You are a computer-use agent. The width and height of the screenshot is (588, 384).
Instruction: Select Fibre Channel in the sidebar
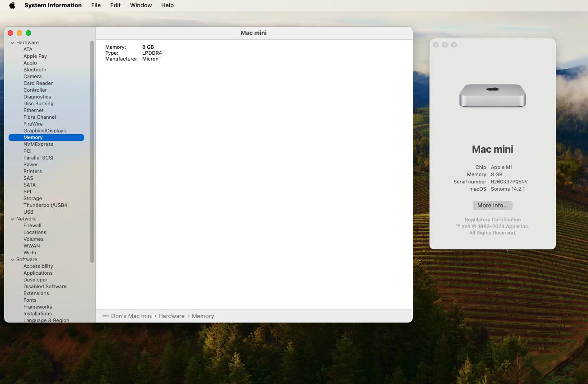pyautogui.click(x=40, y=117)
